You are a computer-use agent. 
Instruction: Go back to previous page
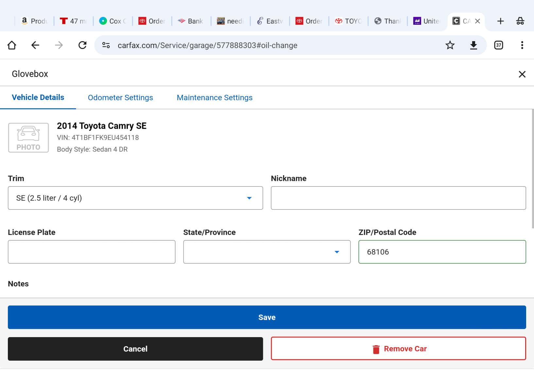(35, 45)
